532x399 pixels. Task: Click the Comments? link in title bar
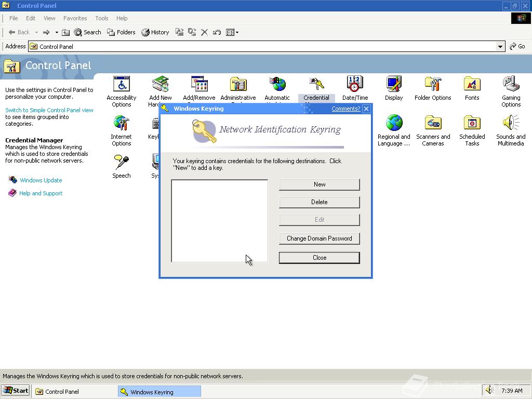345,109
